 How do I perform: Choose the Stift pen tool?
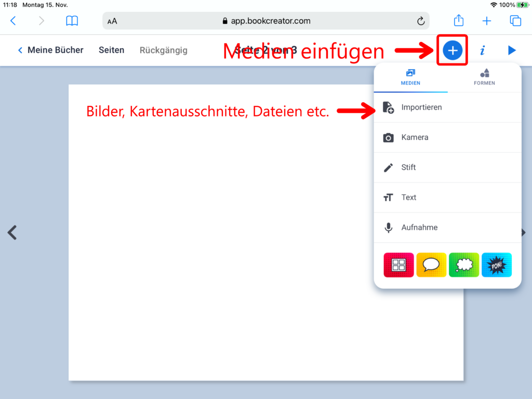tap(408, 167)
